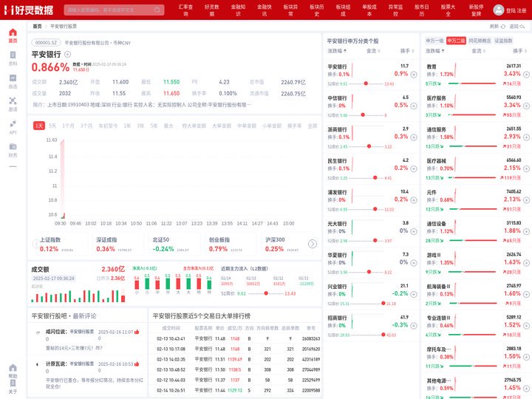Select the 年初至今 chart range
Viewport: 532px width, 399px height.
click(108, 126)
